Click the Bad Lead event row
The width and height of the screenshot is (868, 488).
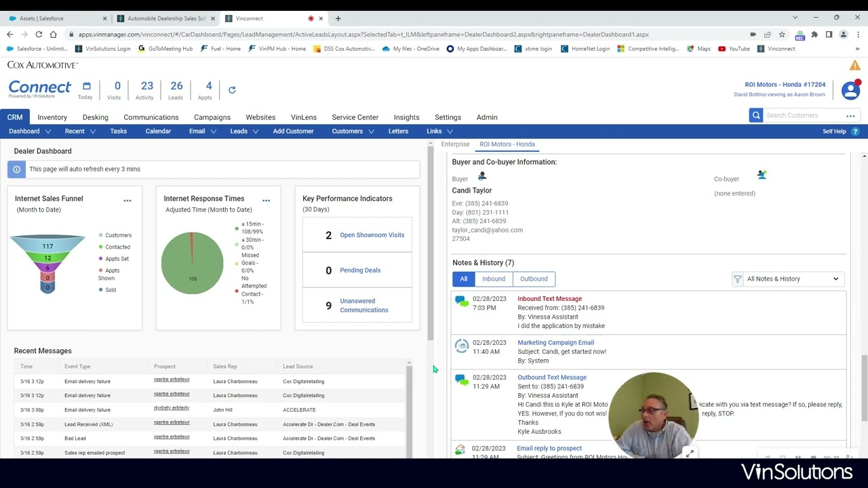210,439
